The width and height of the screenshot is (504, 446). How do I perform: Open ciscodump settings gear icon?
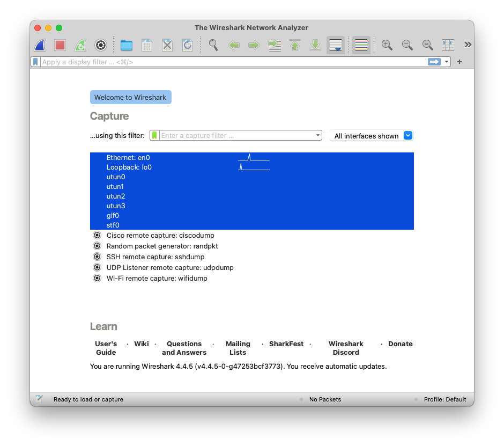click(x=97, y=235)
